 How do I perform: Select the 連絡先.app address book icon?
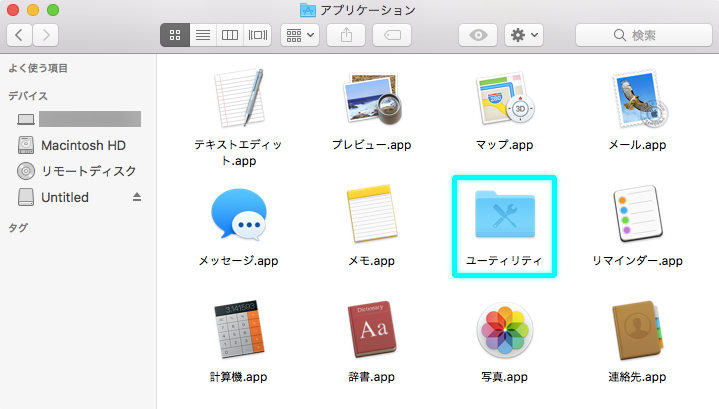pyautogui.click(x=638, y=330)
